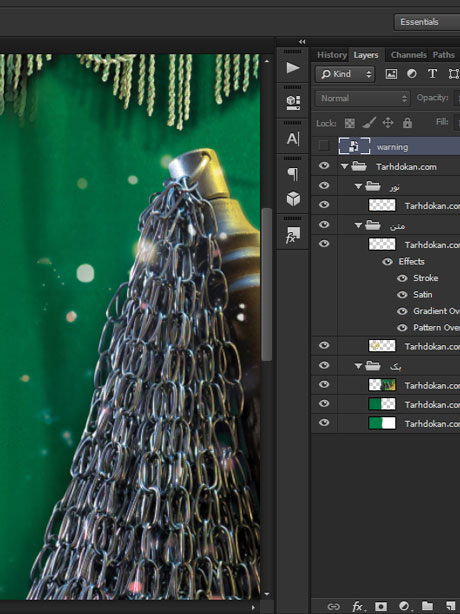
Task: Open the Normal blend mode dropdown
Action: pos(363,98)
